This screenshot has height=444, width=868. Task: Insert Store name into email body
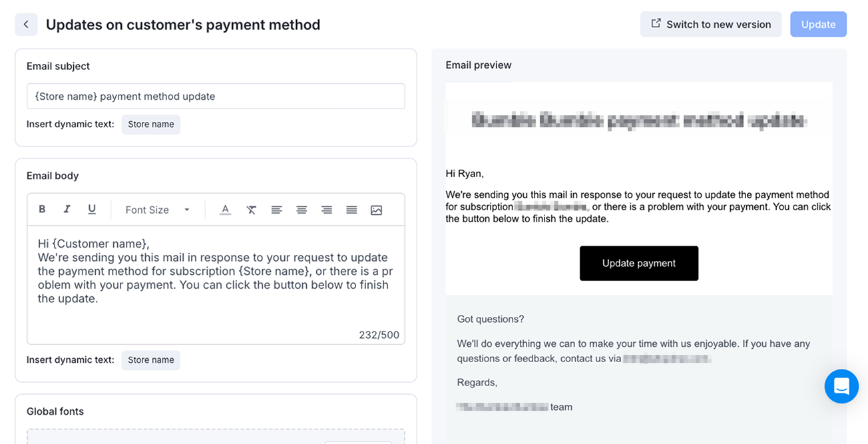151,360
